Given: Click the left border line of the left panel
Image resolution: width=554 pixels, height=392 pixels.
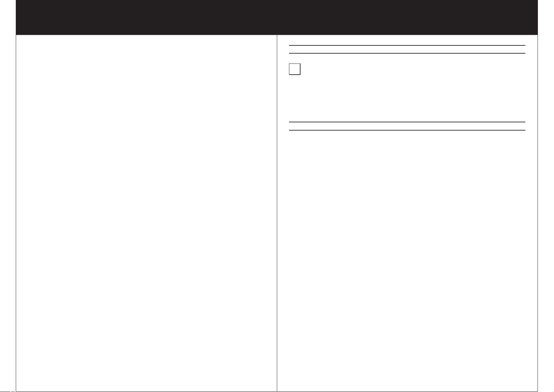Looking at the screenshot, I should tap(16, 213).
